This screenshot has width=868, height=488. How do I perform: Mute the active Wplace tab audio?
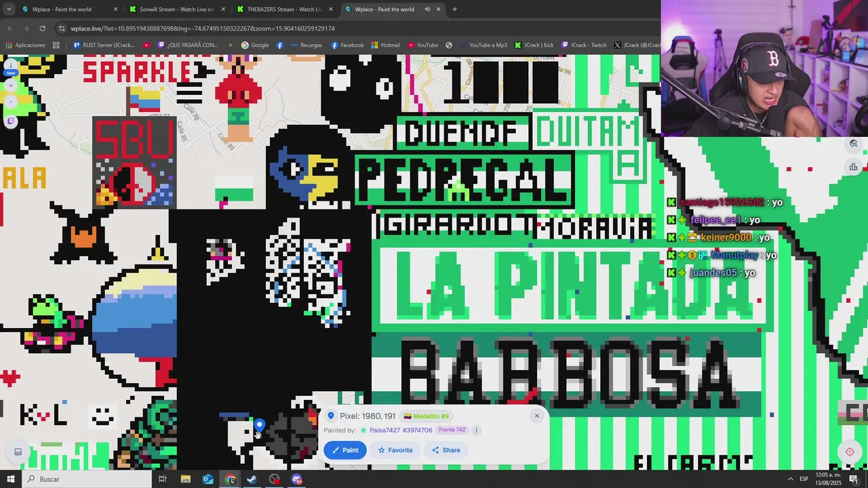pos(427,9)
